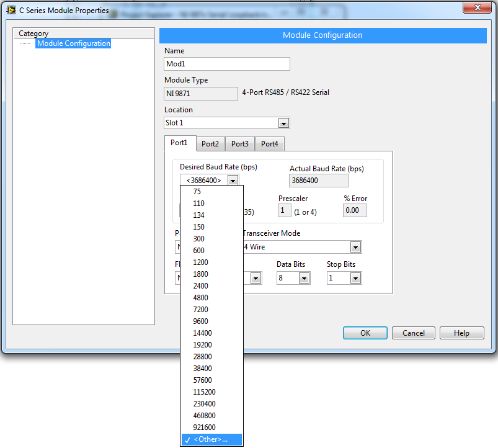Choose 150 baud rate option

[211, 227]
